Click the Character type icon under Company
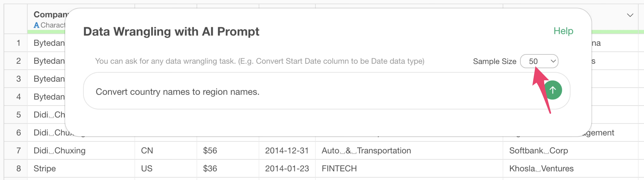Image resolution: width=644 pixels, height=180 pixels. (x=37, y=25)
